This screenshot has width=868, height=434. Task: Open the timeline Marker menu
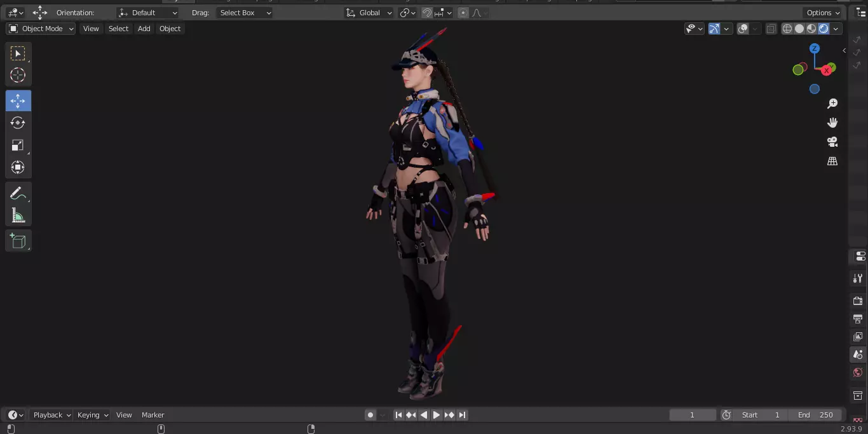coord(153,415)
